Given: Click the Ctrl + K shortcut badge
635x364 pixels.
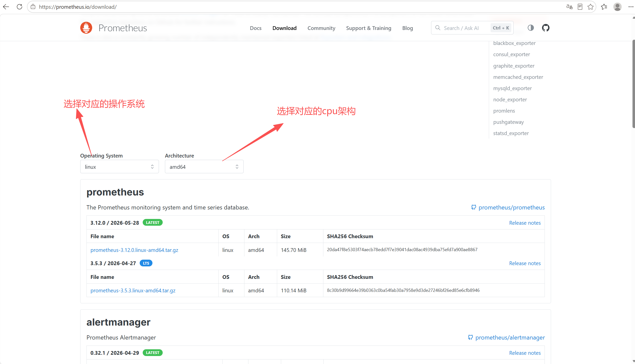Looking at the screenshot, I should tap(501, 28).
